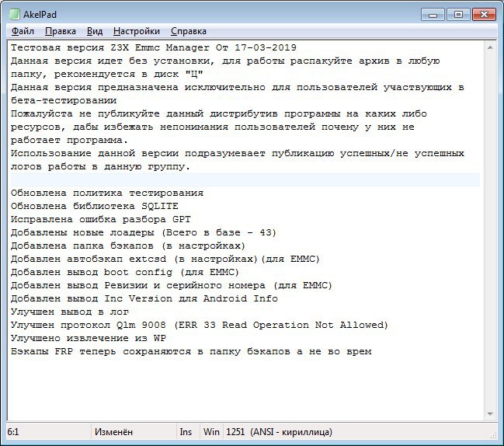The height and width of the screenshot is (446, 504).
Task: Click the line 'Улучшен протокол Qlm 9008'
Action: (x=200, y=325)
